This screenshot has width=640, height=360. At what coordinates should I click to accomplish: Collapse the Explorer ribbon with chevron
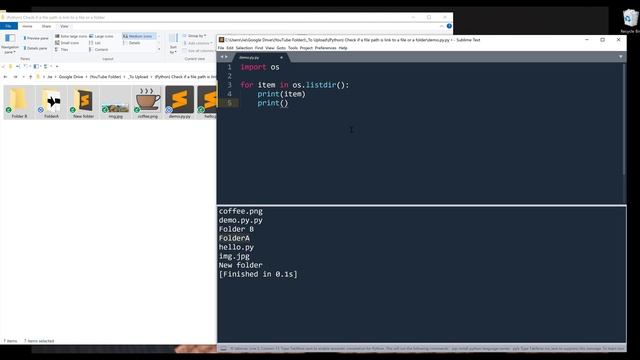pyautogui.click(x=442, y=26)
